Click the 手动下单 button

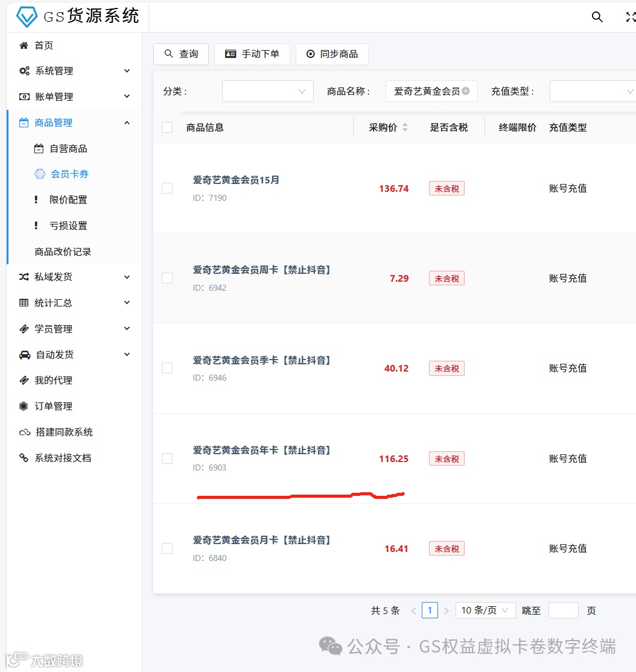pyautogui.click(x=252, y=54)
